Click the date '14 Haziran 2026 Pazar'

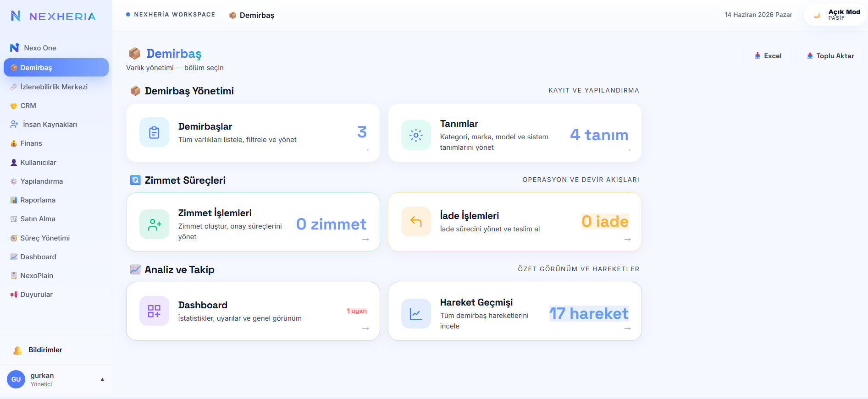tap(758, 15)
